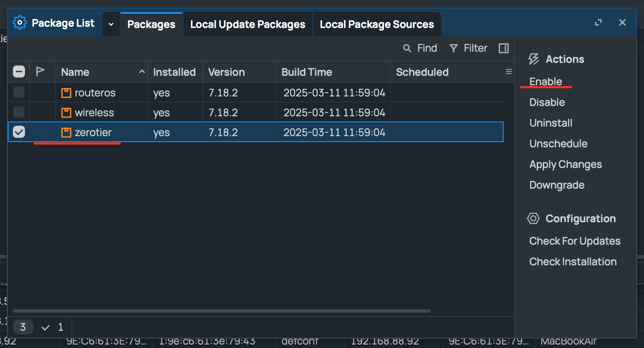Check the wireless row checkbox

point(19,113)
